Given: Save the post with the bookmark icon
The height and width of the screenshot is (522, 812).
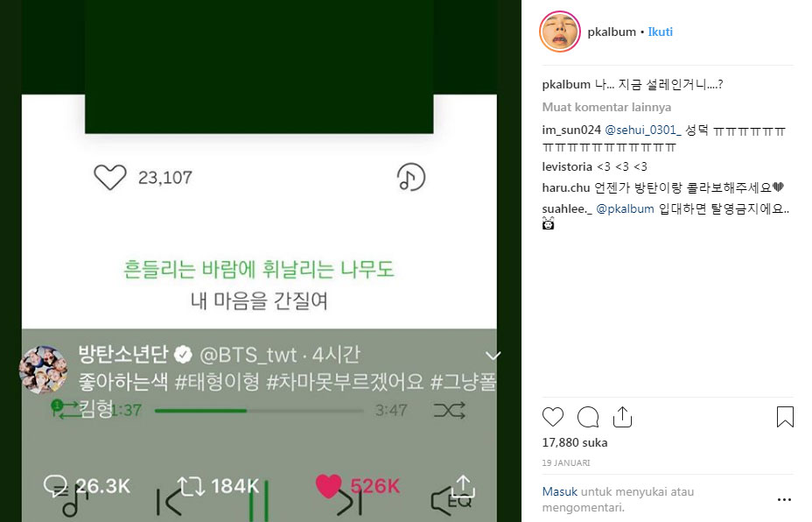Looking at the screenshot, I should click(x=785, y=417).
